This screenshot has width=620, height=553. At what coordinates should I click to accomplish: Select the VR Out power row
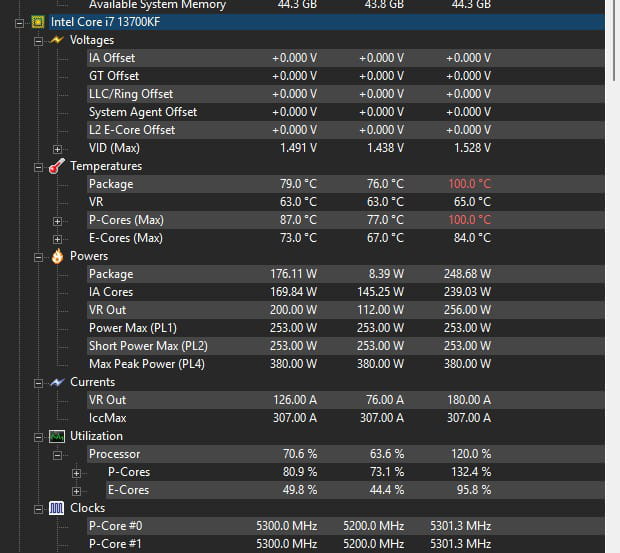click(346, 310)
